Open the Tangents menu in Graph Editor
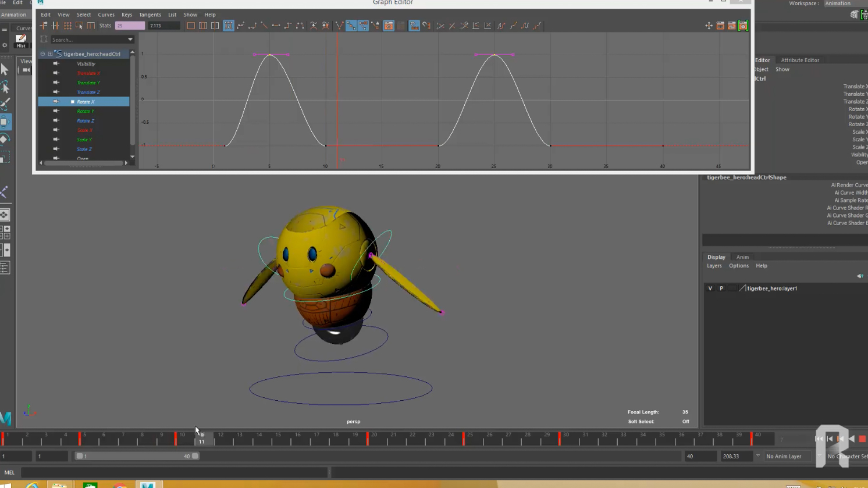 coord(150,15)
